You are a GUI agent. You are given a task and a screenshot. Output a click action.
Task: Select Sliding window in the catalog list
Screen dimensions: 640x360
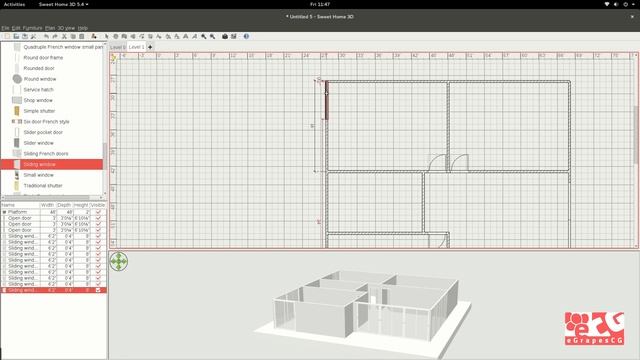(x=52, y=164)
